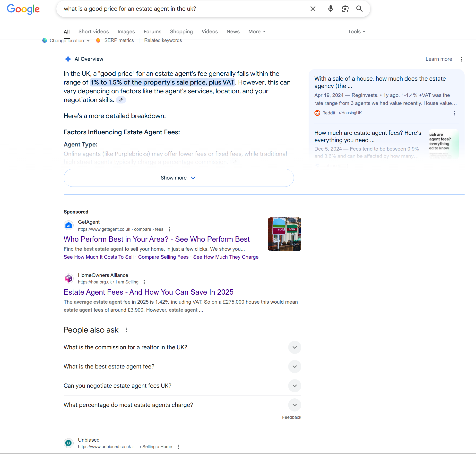Click the AI Overview sparkle icon
This screenshot has width=476, height=454.
point(68,59)
